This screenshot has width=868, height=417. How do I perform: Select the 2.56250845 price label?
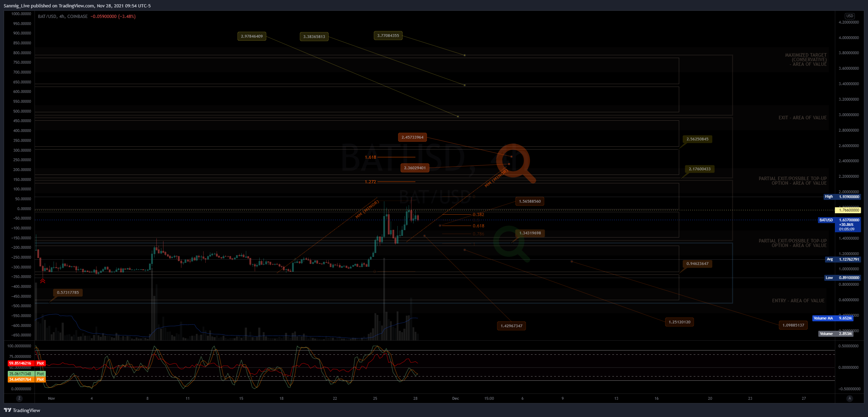point(697,139)
